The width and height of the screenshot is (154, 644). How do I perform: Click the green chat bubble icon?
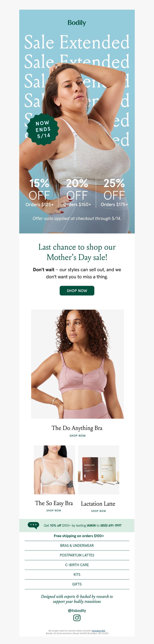pyautogui.click(x=33, y=525)
